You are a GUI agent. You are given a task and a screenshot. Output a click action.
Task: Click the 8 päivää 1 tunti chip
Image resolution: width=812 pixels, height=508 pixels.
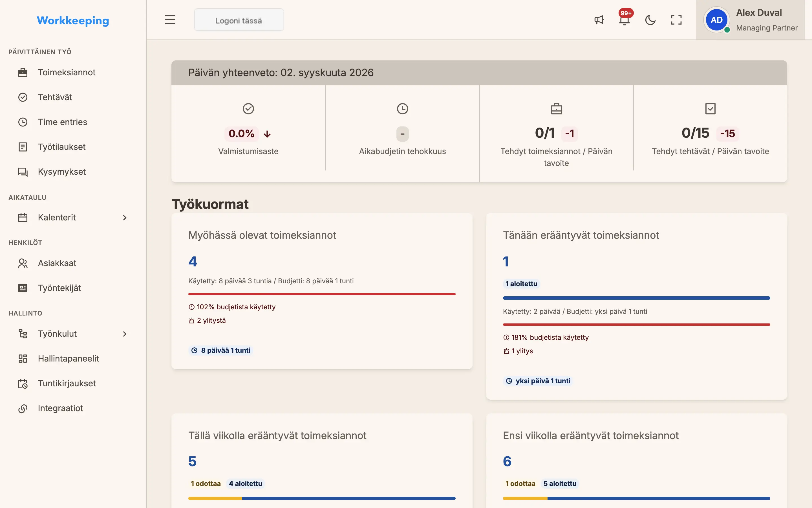click(221, 351)
